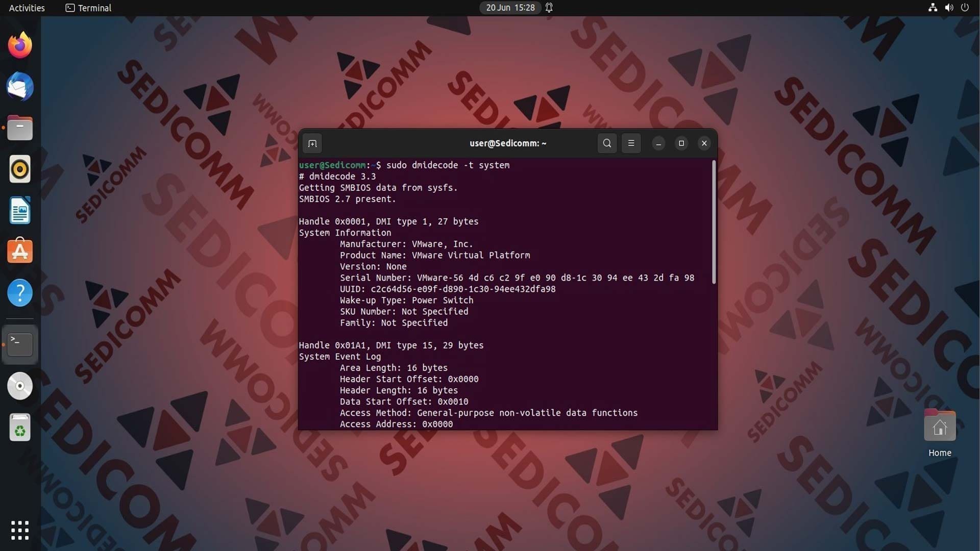This screenshot has width=980, height=551.
Task: Click the Serial Number line
Action: 517,278
